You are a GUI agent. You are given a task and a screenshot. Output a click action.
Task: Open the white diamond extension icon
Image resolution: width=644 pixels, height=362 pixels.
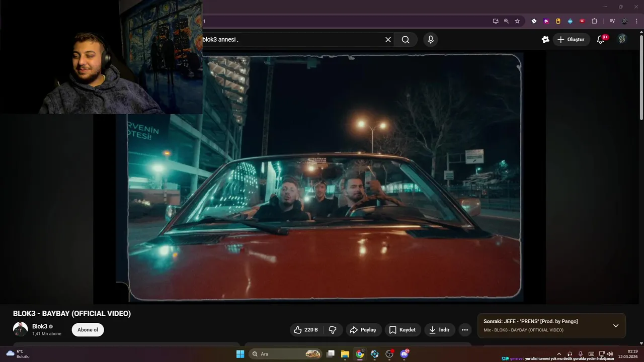point(534,21)
